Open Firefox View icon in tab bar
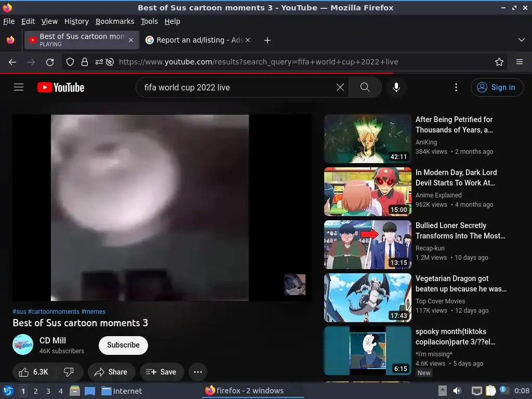The height and width of the screenshot is (399, 532). click(x=10, y=40)
